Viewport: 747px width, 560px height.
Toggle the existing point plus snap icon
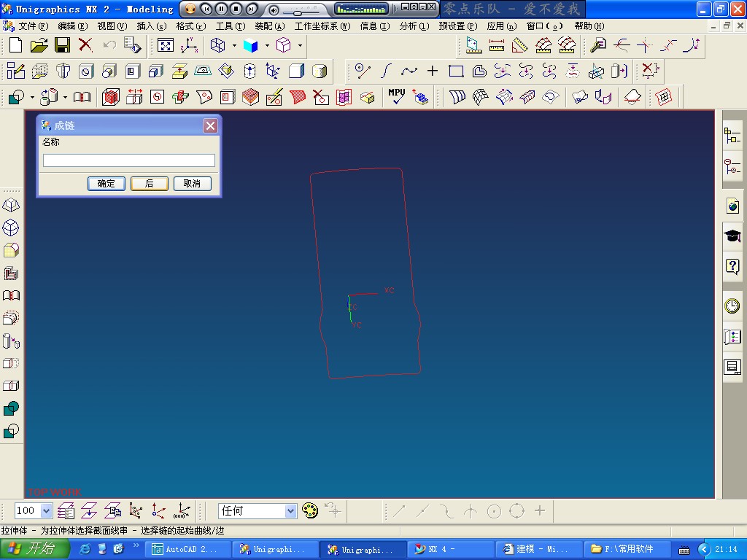click(540, 511)
